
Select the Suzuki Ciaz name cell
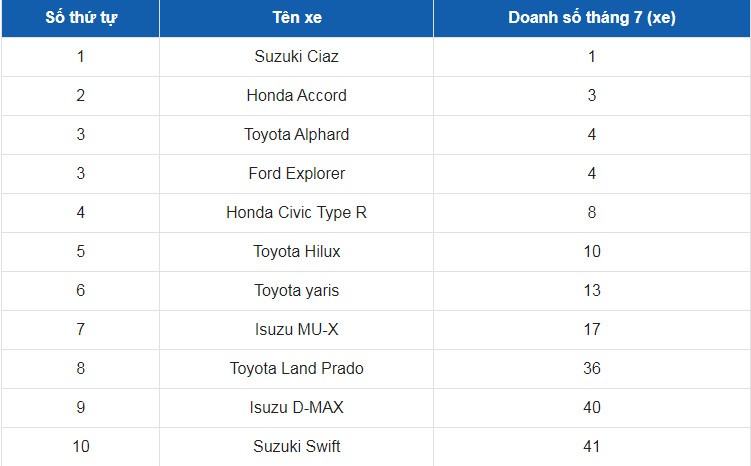coord(296,56)
